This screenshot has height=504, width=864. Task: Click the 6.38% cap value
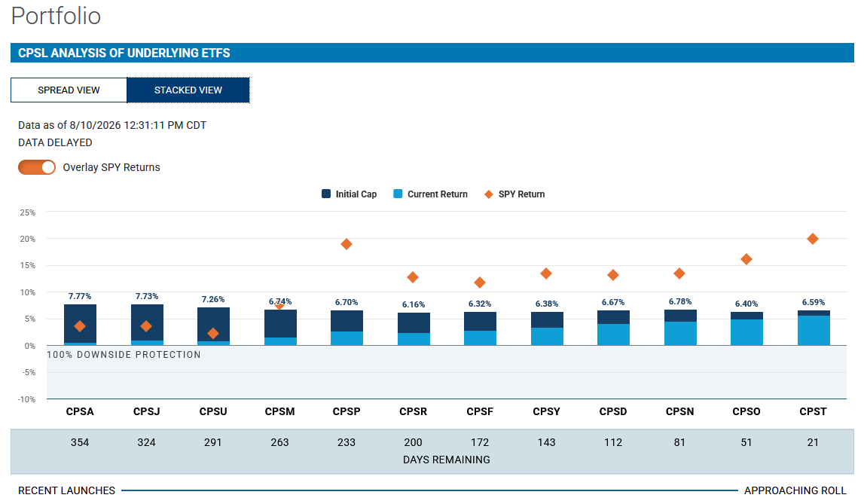click(x=547, y=304)
